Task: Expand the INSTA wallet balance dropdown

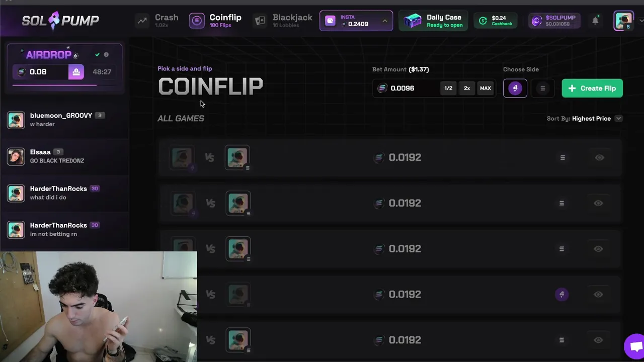Action: tap(384, 21)
